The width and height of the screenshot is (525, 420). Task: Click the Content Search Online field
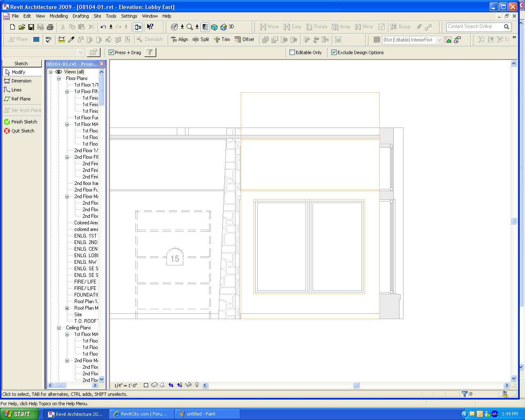pos(474,27)
